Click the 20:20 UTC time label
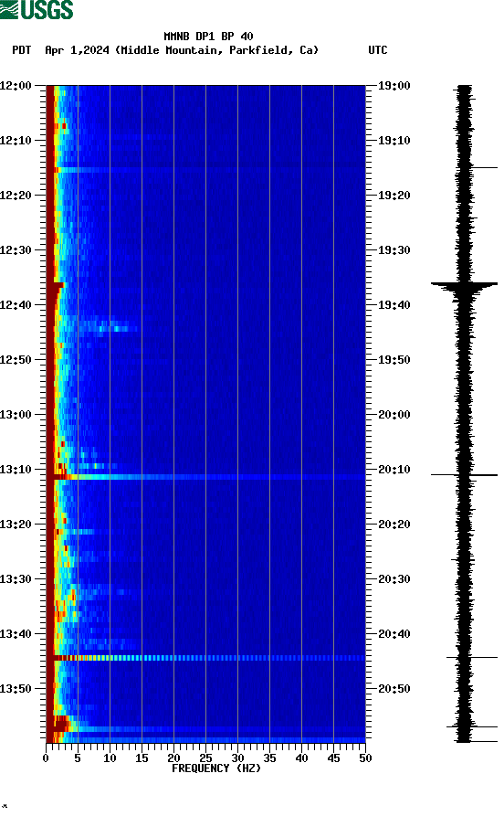Image resolution: width=504 pixels, height=816 pixels. point(394,525)
